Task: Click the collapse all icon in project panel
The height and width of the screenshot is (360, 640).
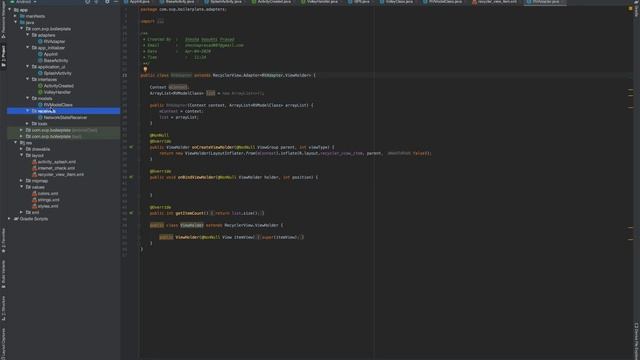Action: click(97, 2)
